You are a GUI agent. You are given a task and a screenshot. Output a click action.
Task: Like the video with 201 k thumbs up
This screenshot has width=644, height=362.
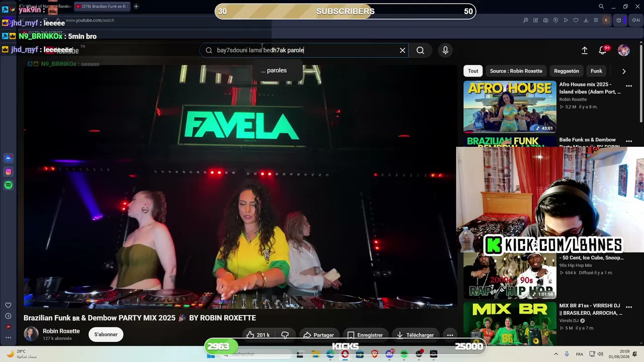tap(258, 335)
